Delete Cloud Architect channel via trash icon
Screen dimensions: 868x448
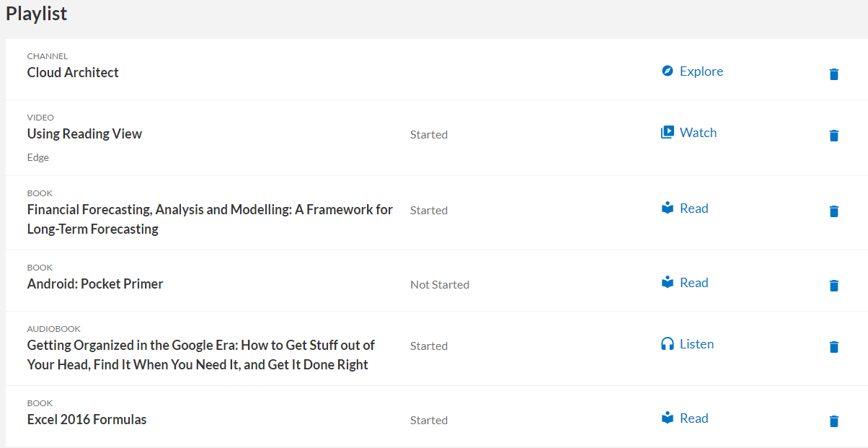[x=834, y=74]
